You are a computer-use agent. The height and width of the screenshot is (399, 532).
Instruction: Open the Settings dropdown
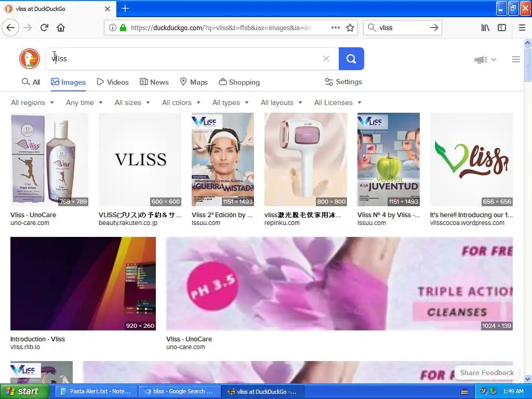tap(343, 82)
